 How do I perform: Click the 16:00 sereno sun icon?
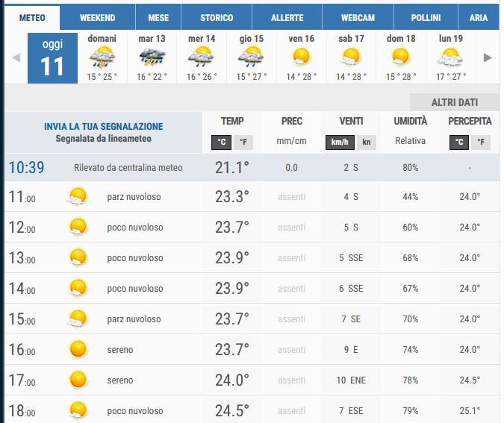(x=78, y=349)
